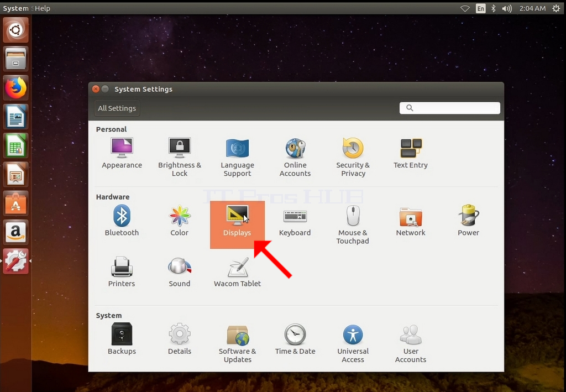Open Software & Updates

237,344
